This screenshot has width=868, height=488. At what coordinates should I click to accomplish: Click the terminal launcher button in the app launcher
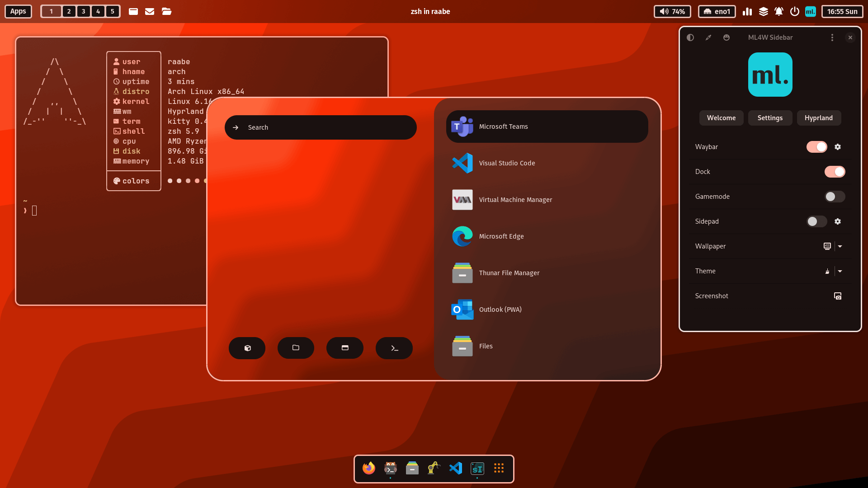394,348
